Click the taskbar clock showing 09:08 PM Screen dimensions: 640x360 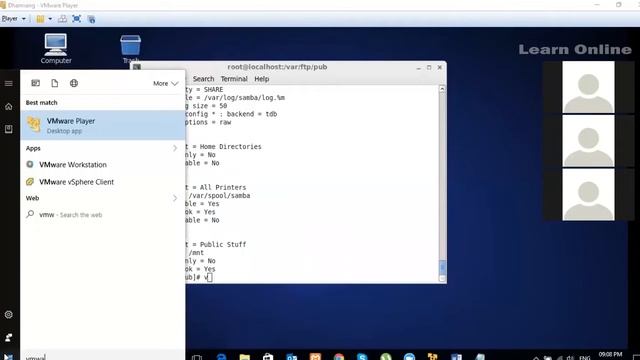610,356
